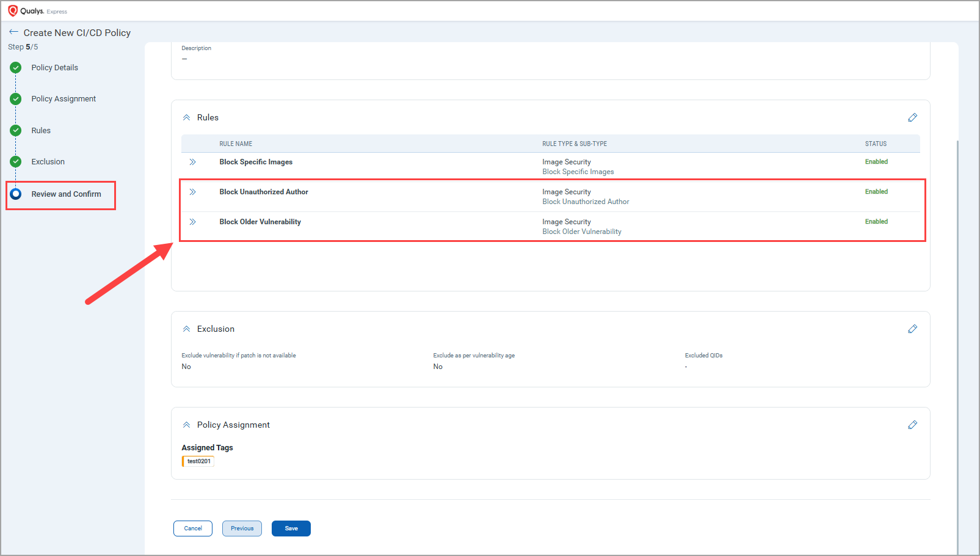Go to the Policy Assignment step
This screenshot has height=556, width=980.
[x=64, y=99]
